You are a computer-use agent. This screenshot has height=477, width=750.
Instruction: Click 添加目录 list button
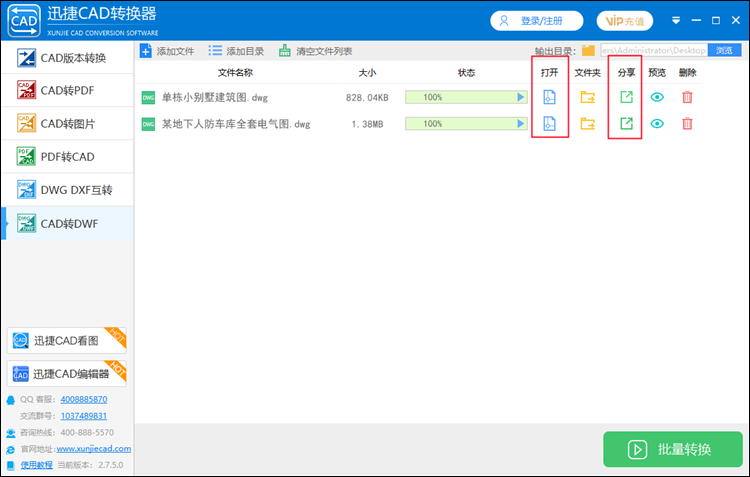click(x=236, y=51)
